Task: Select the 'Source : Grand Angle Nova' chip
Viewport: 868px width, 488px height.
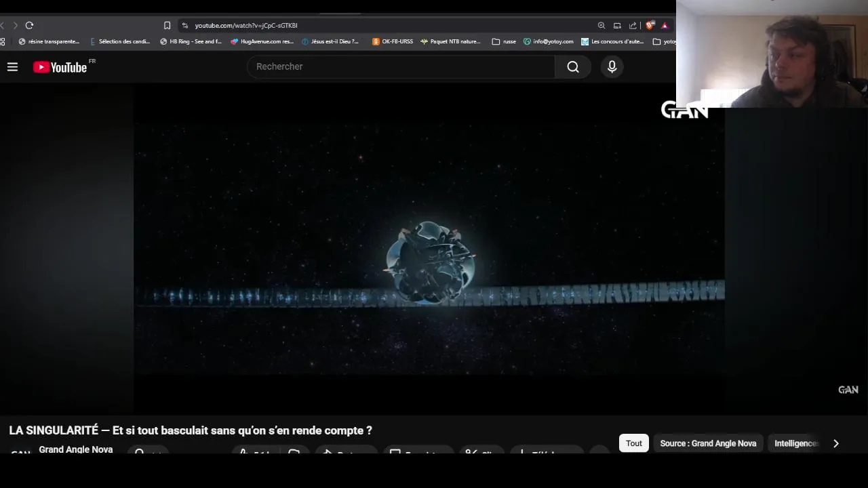Action: pos(708,443)
